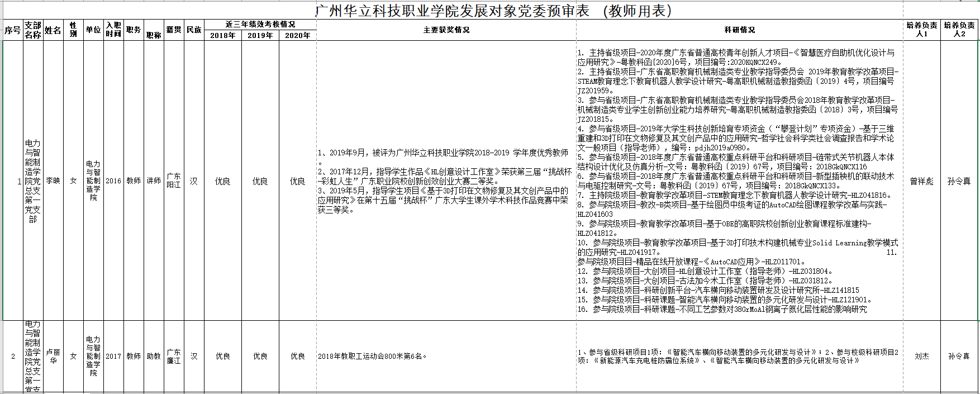Select the mentor cell 曾祥彪
Screen dimensions: 980x394
922,181
